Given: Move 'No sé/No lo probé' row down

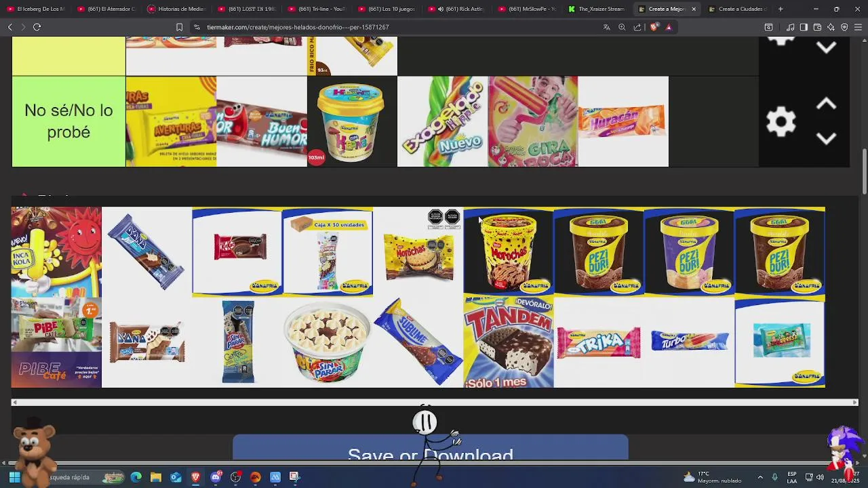Looking at the screenshot, I should coord(826,138).
